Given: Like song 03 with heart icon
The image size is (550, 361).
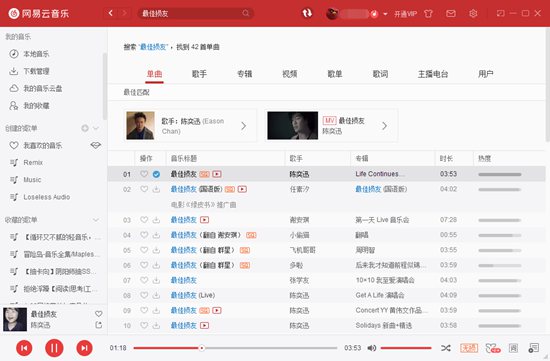Looking at the screenshot, I should click(x=144, y=220).
